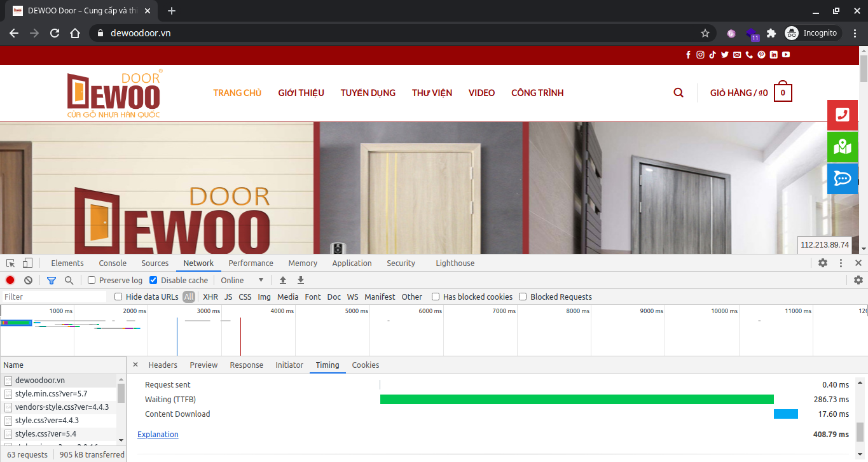The height and width of the screenshot is (462, 868).
Task: Bookmark this page with the star icon
Action: [x=705, y=33]
